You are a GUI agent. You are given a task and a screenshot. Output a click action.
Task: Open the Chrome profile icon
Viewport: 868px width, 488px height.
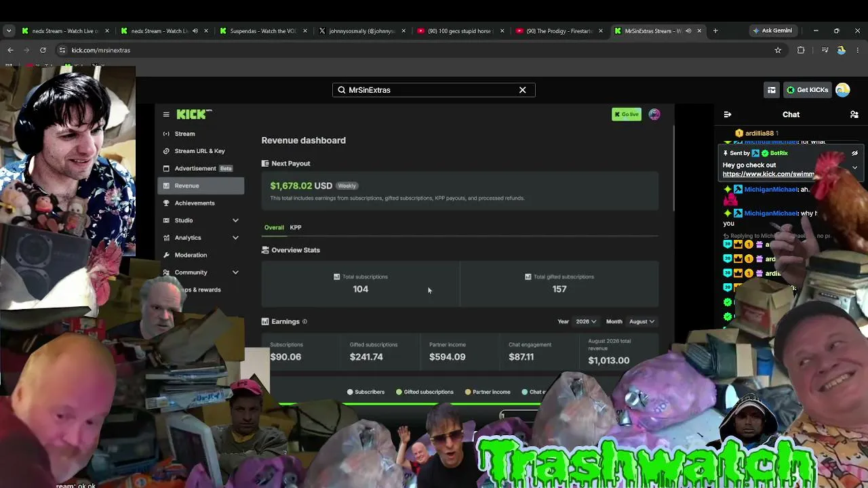pyautogui.click(x=841, y=50)
